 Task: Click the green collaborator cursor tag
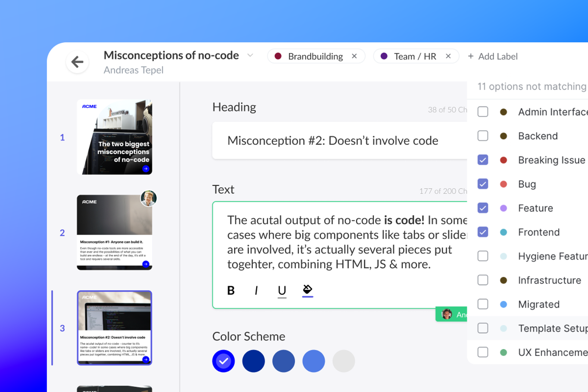tap(451, 314)
